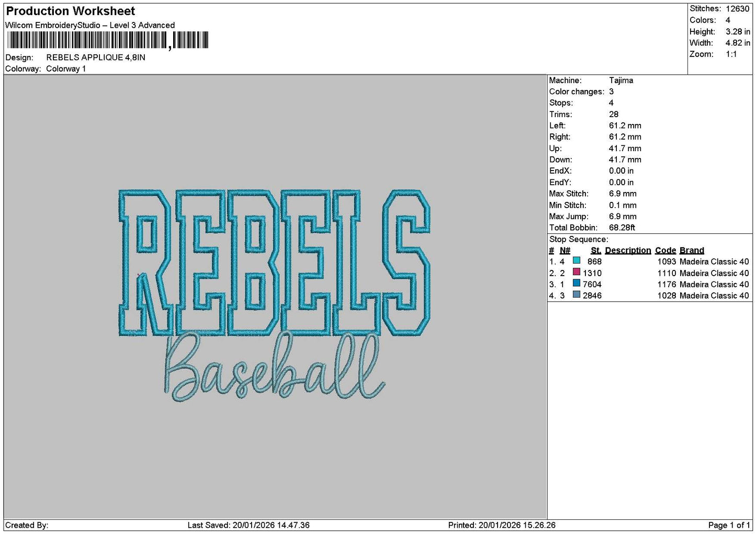756x534 pixels.
Task: Click 'Wilcom EmbroideryStudio – Level 3 Advanced' text
Action: (x=90, y=25)
